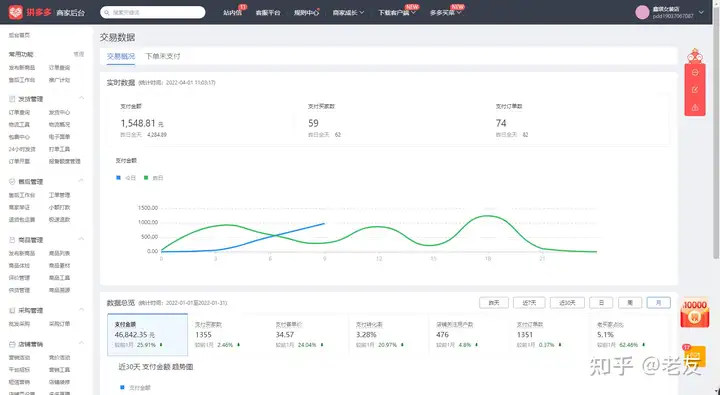Click the 售后管理 shield icon in sidebar

pyautogui.click(x=12, y=182)
